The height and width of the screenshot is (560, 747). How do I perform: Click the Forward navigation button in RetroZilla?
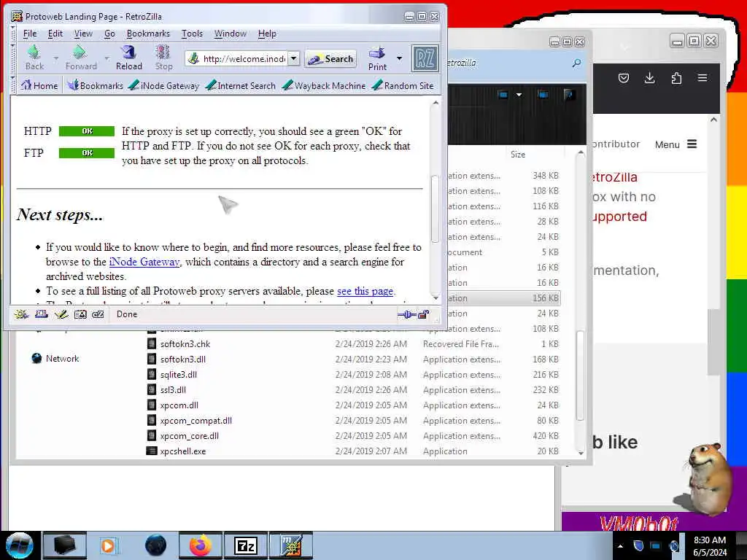tap(81, 58)
